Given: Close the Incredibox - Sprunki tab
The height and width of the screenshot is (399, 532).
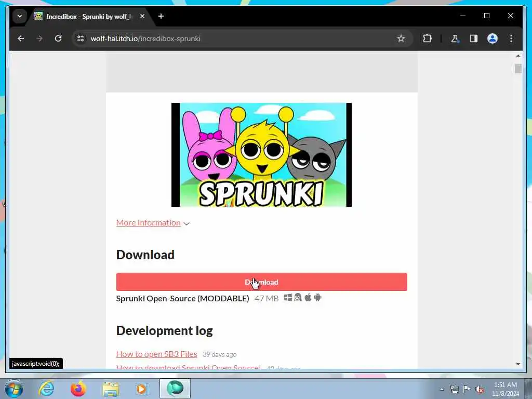Looking at the screenshot, I should (142, 16).
